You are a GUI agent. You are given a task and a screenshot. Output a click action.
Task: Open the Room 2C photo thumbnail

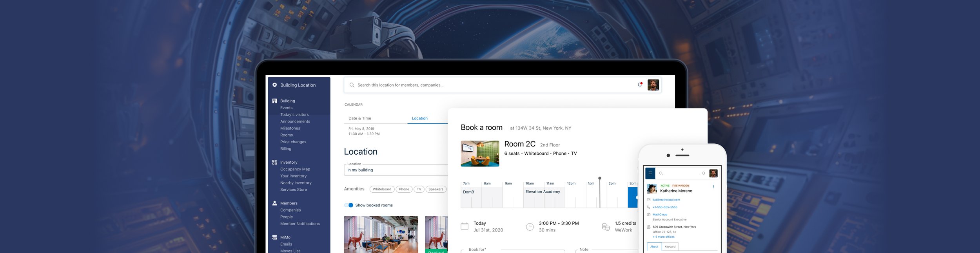(480, 154)
